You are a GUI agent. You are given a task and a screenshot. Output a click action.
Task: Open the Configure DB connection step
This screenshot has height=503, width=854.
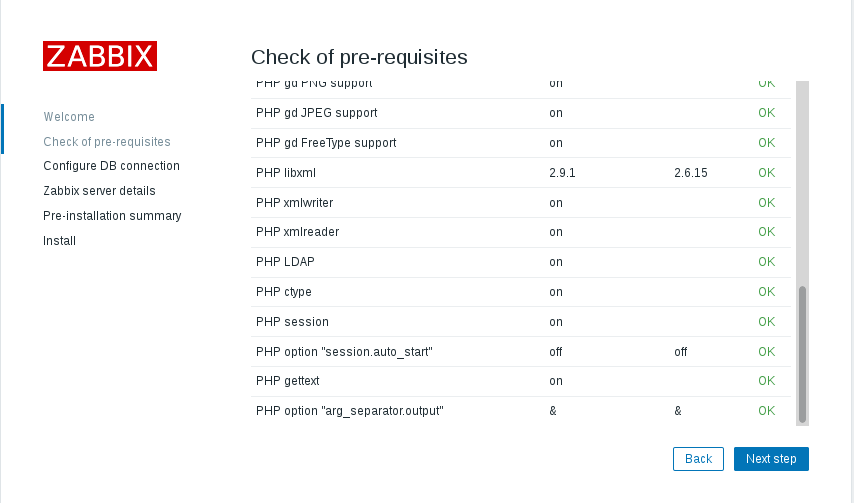[x=112, y=166]
